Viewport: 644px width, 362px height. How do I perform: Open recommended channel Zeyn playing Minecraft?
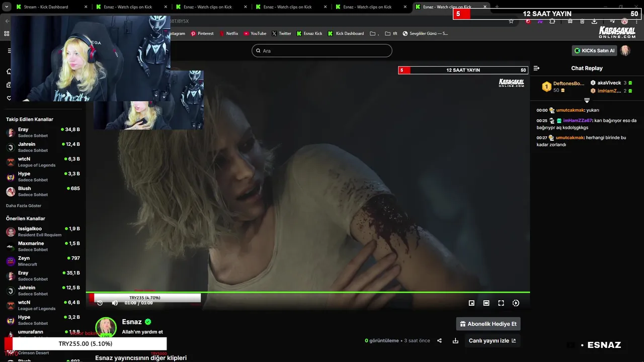point(43,261)
